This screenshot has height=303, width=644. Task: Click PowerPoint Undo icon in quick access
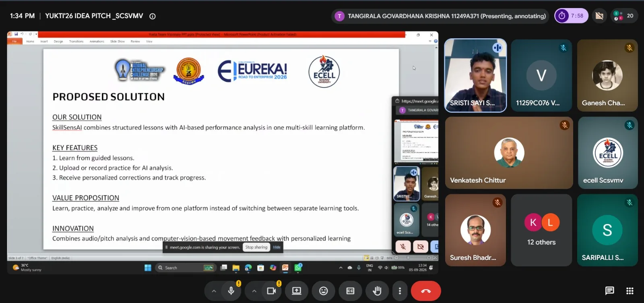tap(22, 34)
